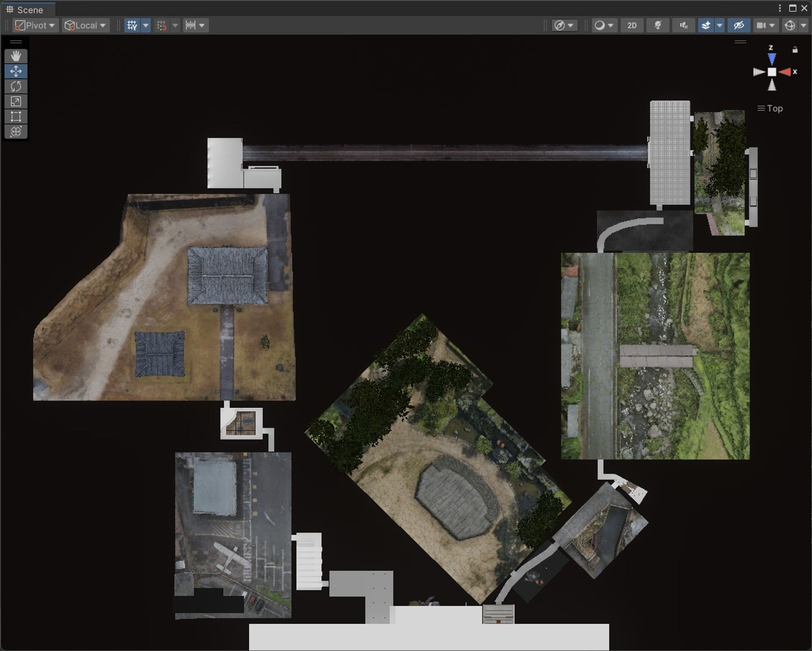
Task: Select the Move tool
Action: (16, 71)
